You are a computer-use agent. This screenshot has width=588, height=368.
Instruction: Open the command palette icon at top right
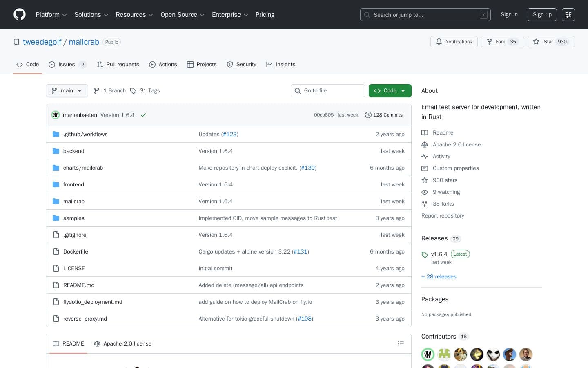(568, 15)
